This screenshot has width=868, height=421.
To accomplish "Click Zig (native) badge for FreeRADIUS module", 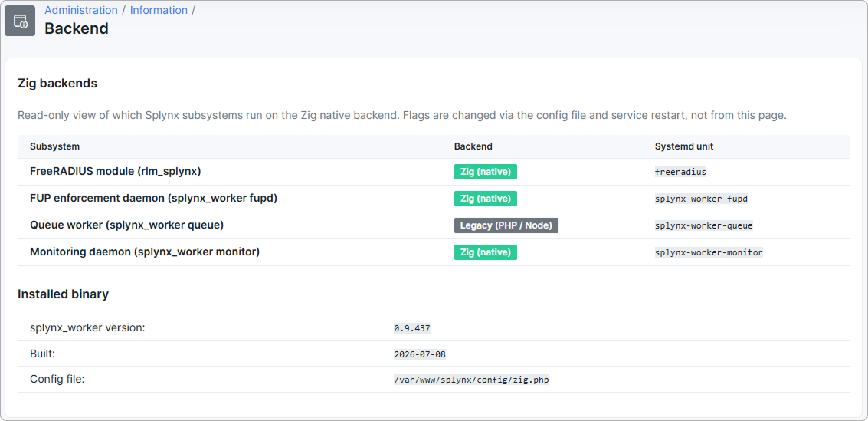I will (x=486, y=172).
